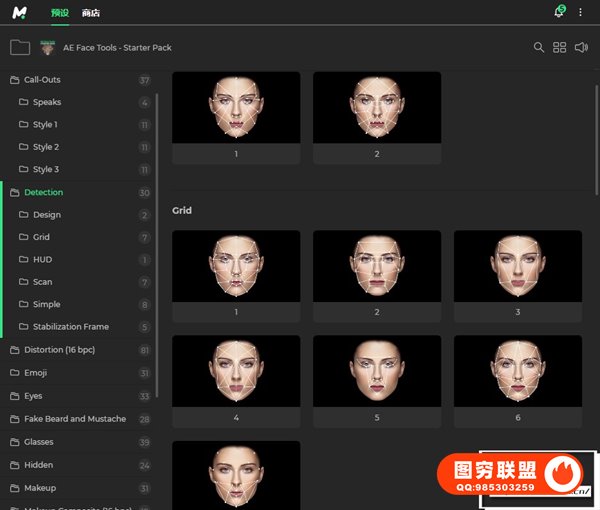Open the three-dot more options menu
This screenshot has width=600, height=510.
[580, 12]
